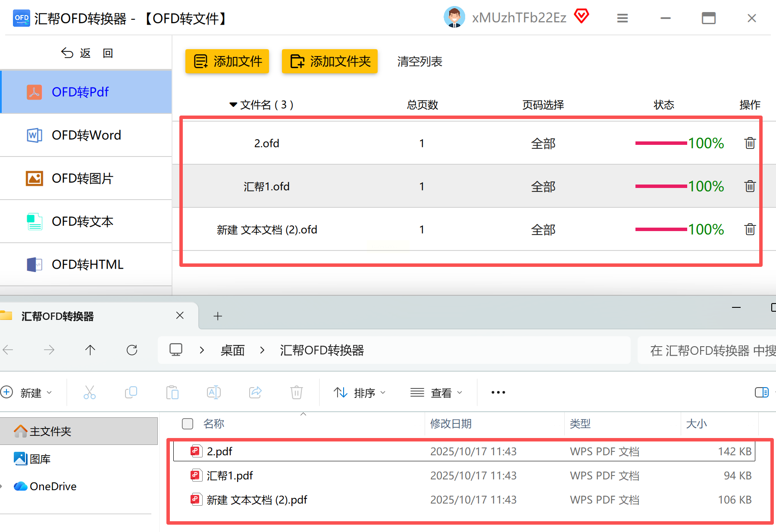This screenshot has height=532, width=776.
Task: Open the 2.pdf file icon
Action: (196, 451)
